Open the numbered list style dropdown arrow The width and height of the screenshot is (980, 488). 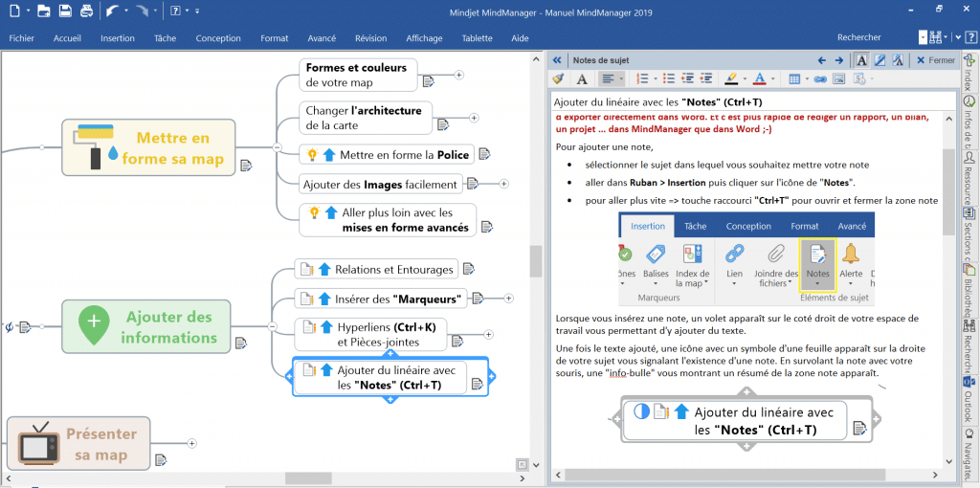655,78
